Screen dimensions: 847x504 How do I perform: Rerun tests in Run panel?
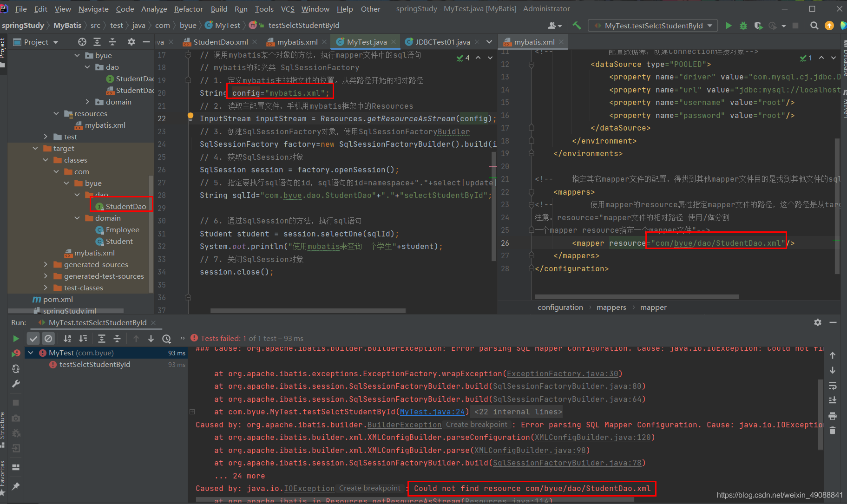coord(16,339)
